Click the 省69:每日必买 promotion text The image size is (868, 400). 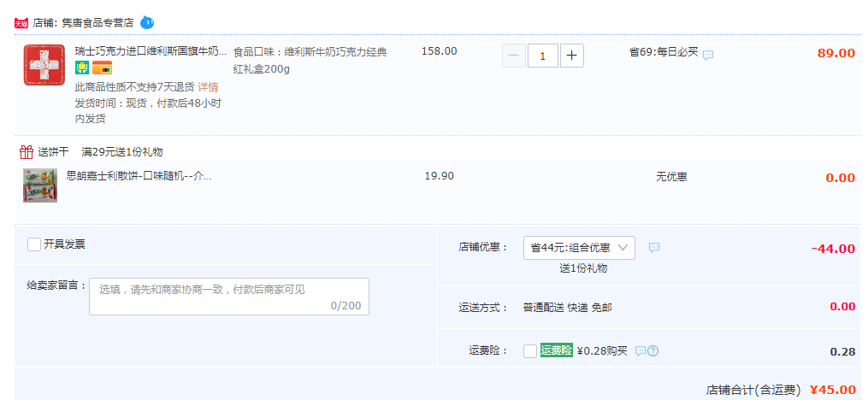click(x=664, y=52)
